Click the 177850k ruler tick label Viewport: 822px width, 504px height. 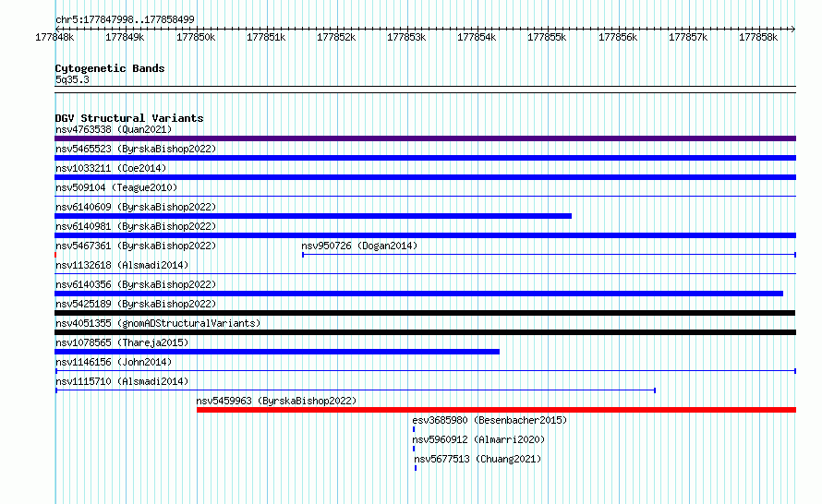tap(196, 37)
